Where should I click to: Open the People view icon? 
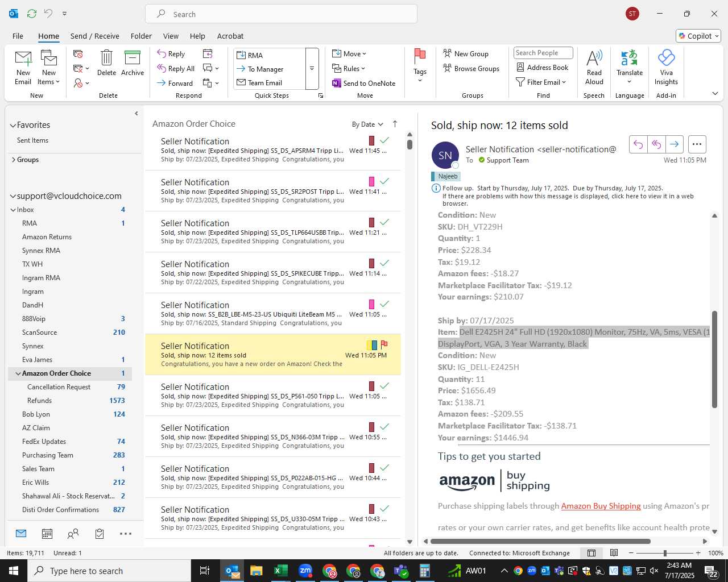(73, 534)
